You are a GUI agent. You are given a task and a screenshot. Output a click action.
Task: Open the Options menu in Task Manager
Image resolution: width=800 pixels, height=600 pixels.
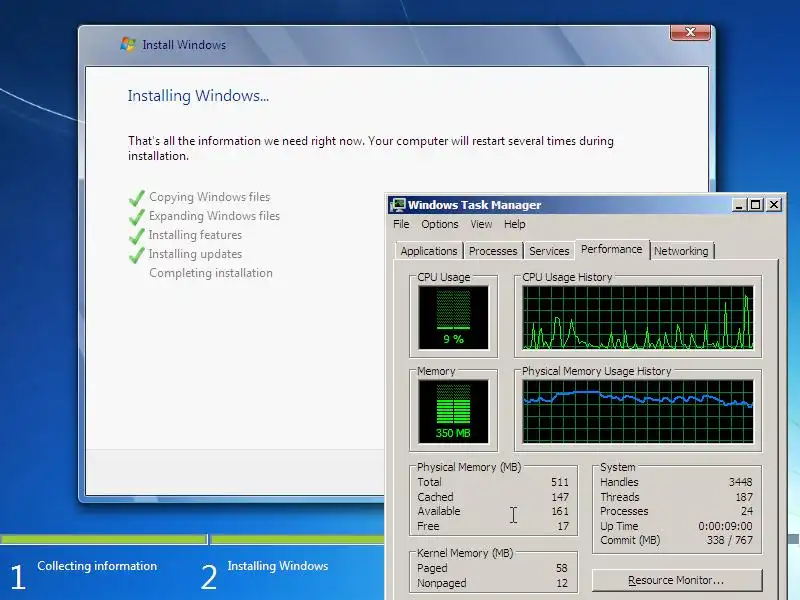click(439, 224)
